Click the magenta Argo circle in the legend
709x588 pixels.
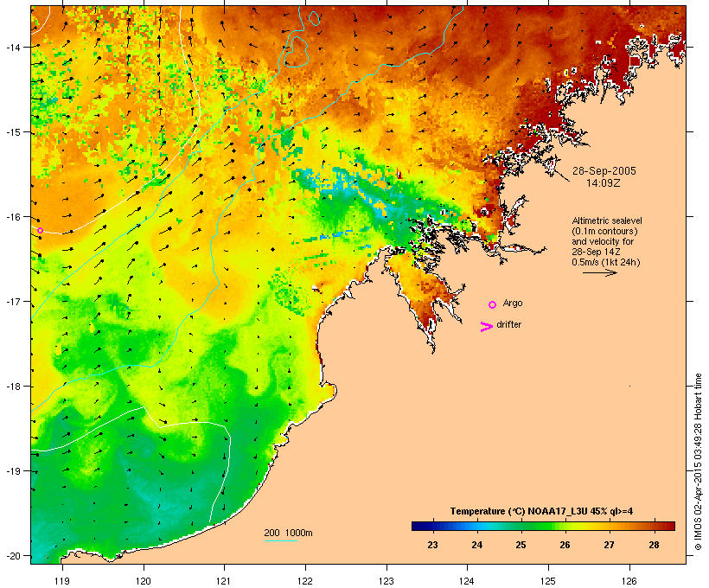[x=493, y=304]
